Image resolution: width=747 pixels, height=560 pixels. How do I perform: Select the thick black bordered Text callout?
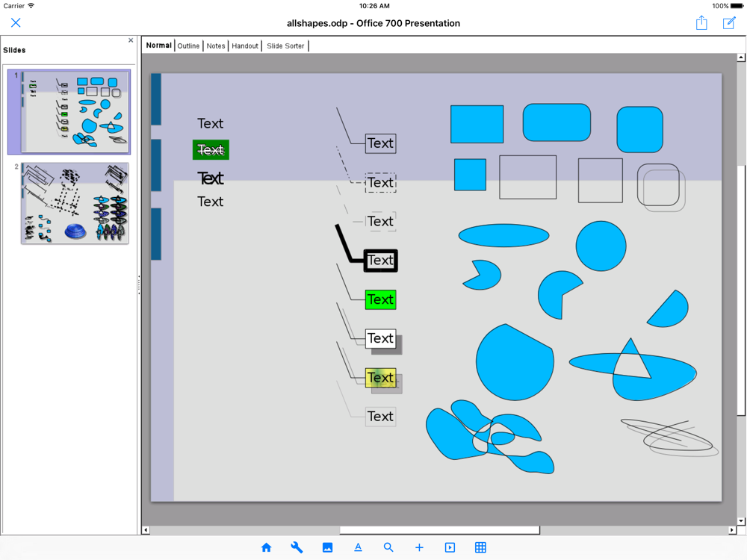(x=380, y=261)
